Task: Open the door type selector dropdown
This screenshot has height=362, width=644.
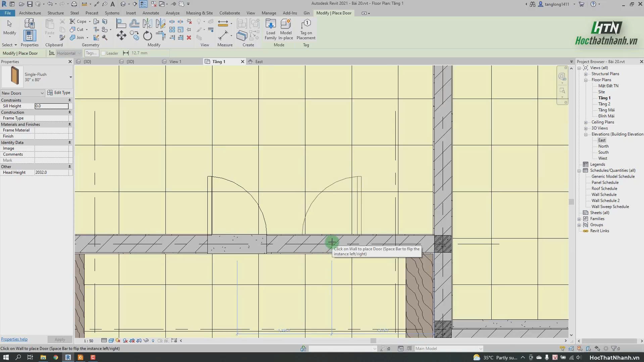Action: [x=70, y=77]
